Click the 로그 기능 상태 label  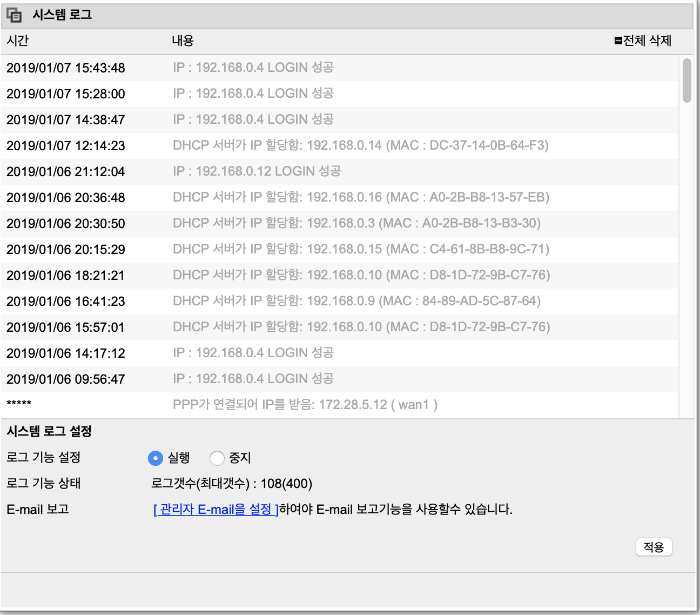(44, 483)
